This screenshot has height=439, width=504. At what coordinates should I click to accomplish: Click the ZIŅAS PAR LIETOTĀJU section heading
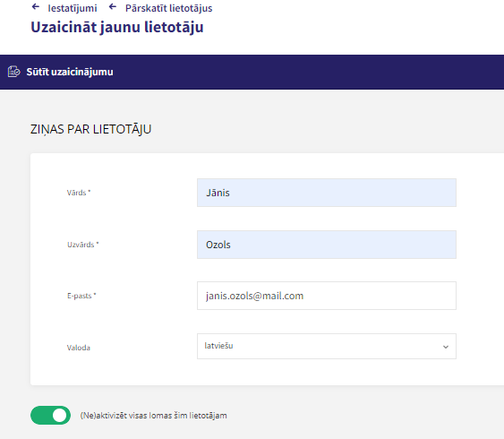click(x=90, y=129)
